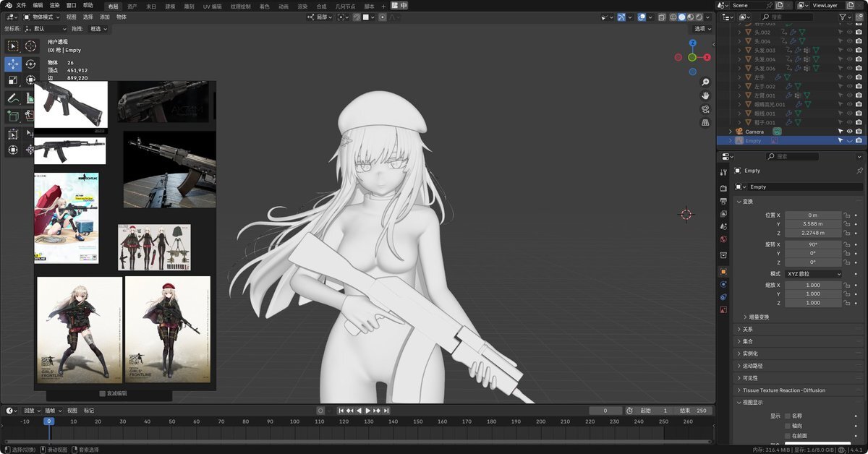This screenshot has height=454, width=868.
Task: Click the viewport zoom magnifier icon
Action: tap(705, 82)
